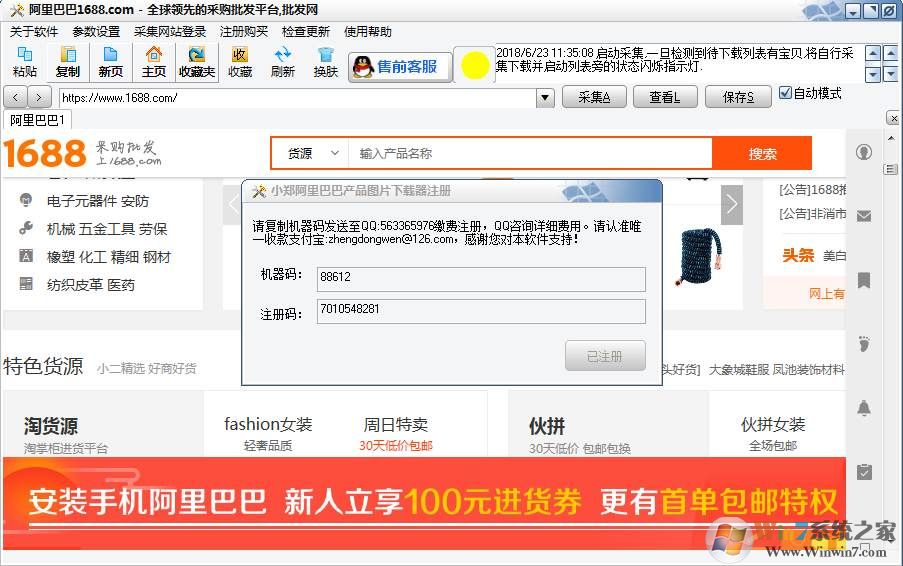The height and width of the screenshot is (566, 903).
Task: Open 伙拼女装 link
Action: point(773,424)
